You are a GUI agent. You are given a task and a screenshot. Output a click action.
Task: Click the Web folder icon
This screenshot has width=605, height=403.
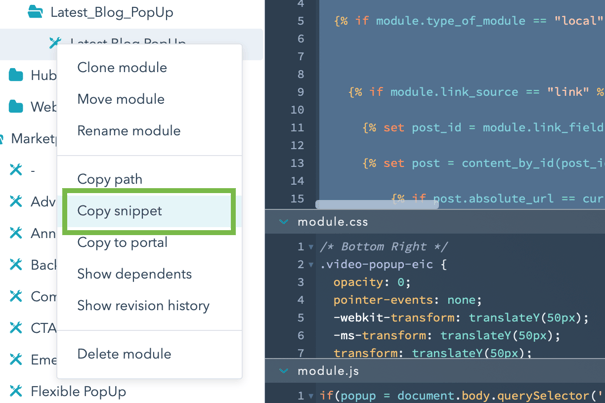click(x=16, y=106)
